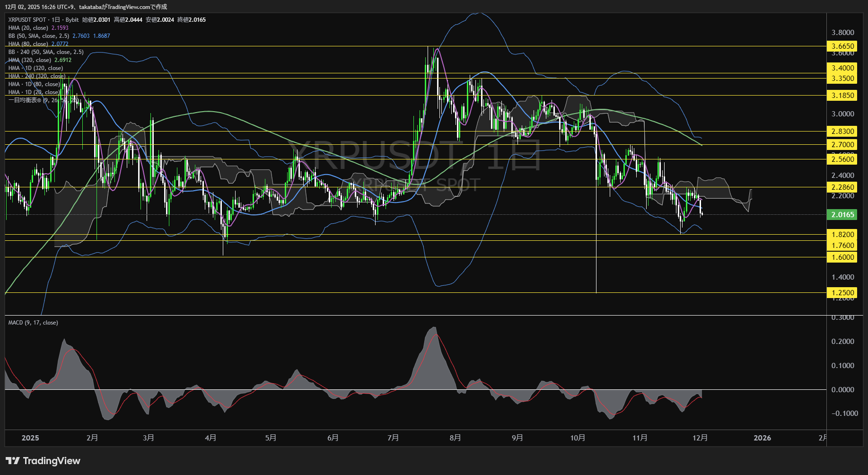Click the 2025 label on the time axis
The image size is (868, 475).
pyautogui.click(x=30, y=438)
